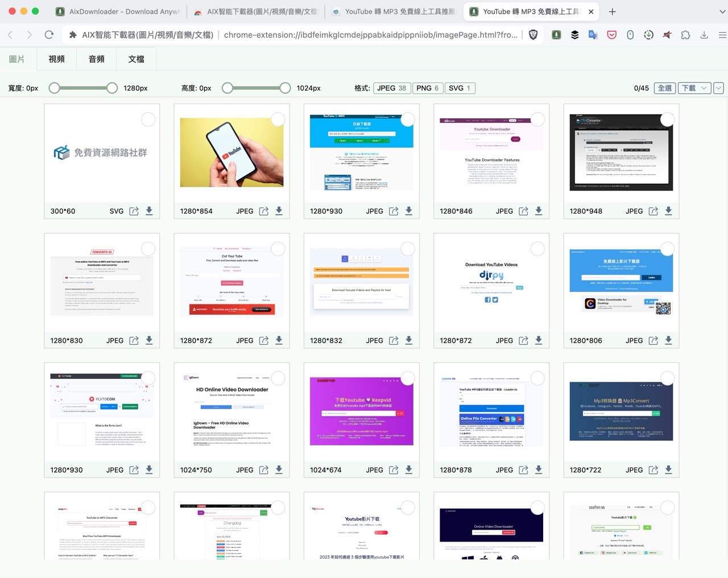Open the browser hamburger menu
The width and height of the screenshot is (728, 578).
click(722, 35)
